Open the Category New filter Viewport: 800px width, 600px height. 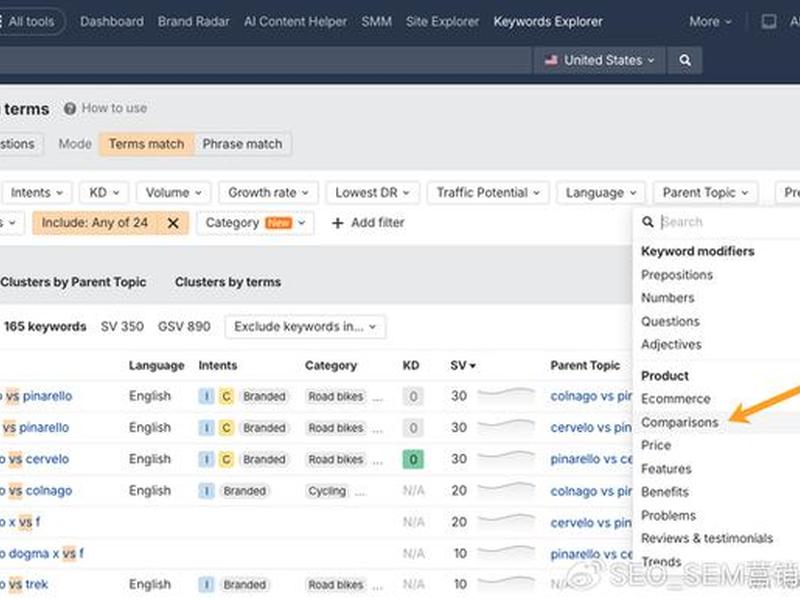click(255, 223)
